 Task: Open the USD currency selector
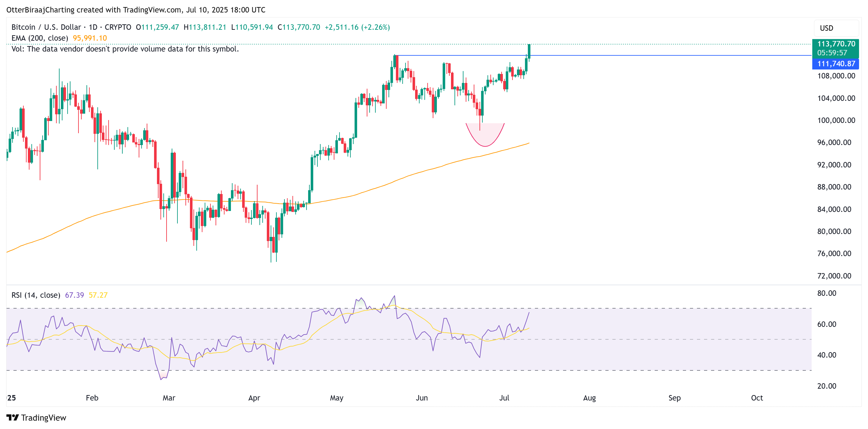point(836,28)
